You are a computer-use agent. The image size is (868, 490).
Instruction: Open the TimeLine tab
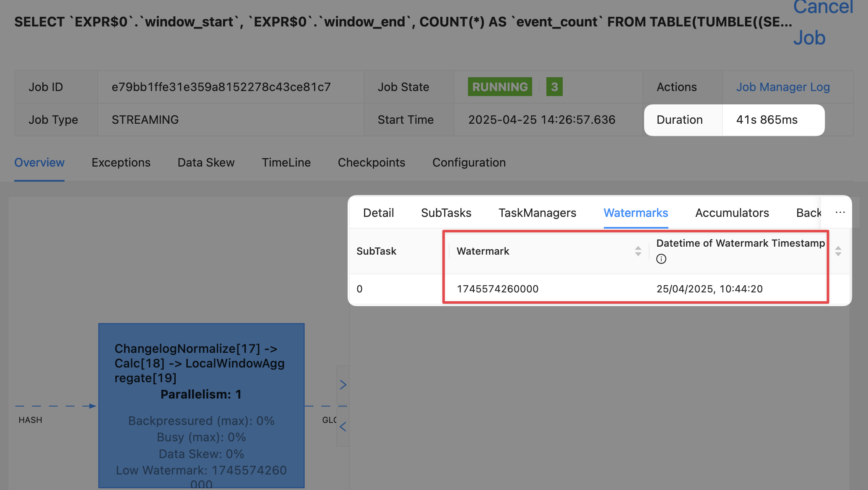coord(286,162)
